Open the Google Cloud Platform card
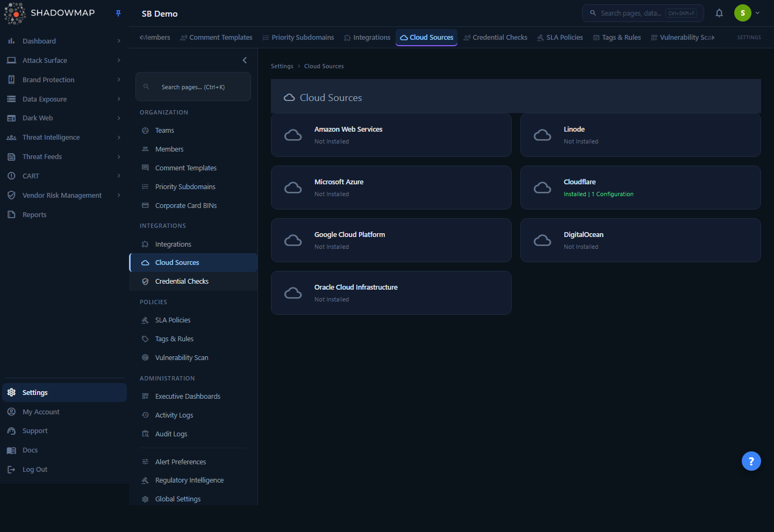The width and height of the screenshot is (774, 532). point(391,240)
